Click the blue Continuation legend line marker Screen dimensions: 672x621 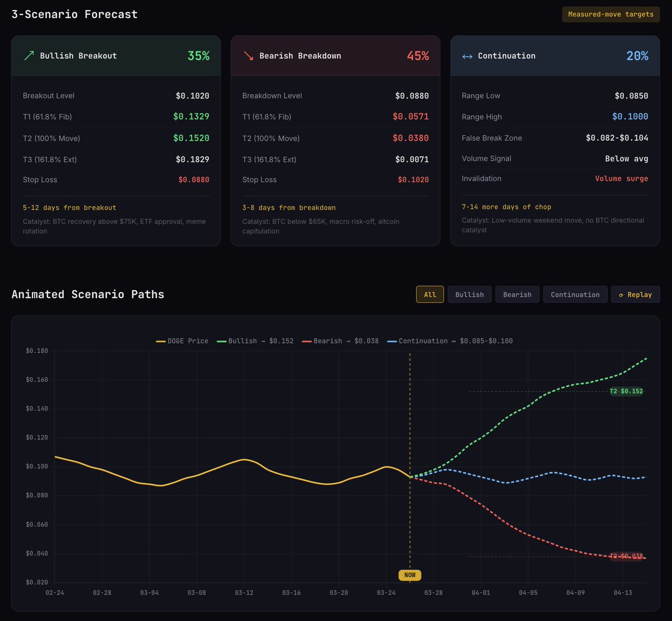tap(393, 340)
